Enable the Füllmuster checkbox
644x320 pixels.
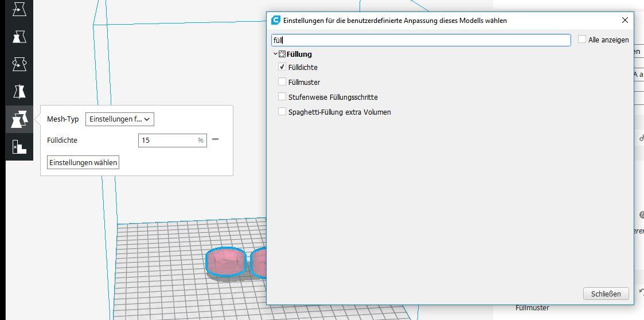click(x=282, y=82)
